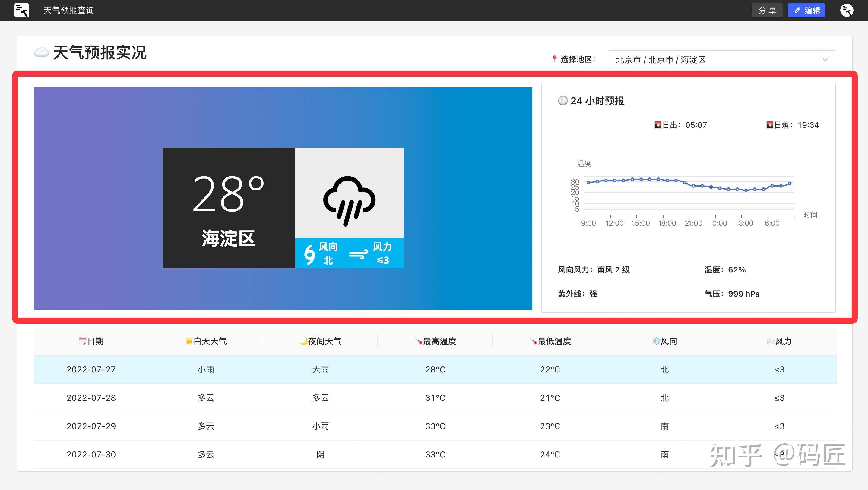Image resolution: width=868 pixels, height=490 pixels.
Task: Click 阴 night weather for 2022-07-30
Action: point(320,454)
